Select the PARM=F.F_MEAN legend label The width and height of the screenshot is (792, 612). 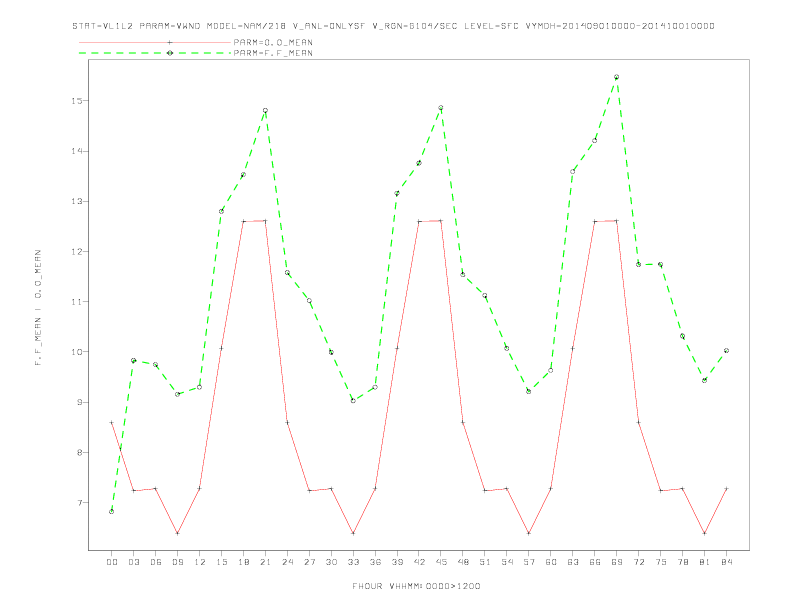[x=273, y=53]
